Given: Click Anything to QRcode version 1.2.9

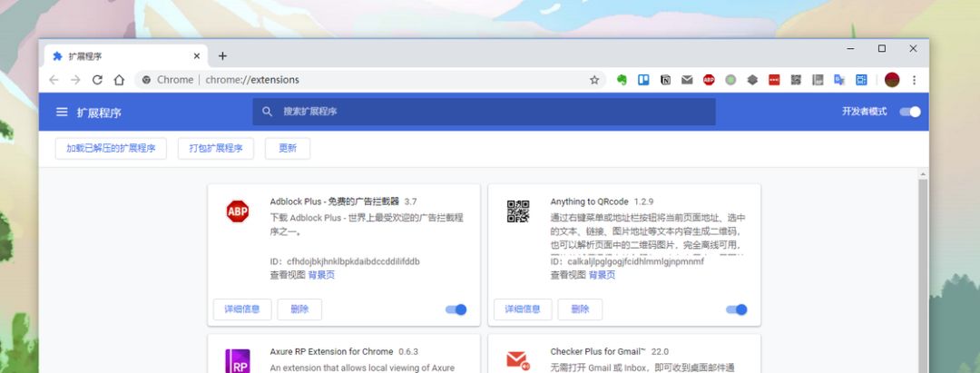Looking at the screenshot, I should coord(643,201).
